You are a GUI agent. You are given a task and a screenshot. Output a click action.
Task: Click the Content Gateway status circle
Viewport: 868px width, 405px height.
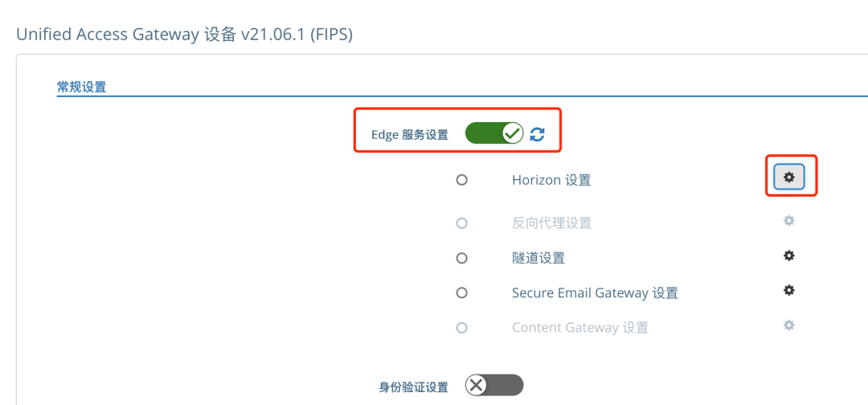461,328
